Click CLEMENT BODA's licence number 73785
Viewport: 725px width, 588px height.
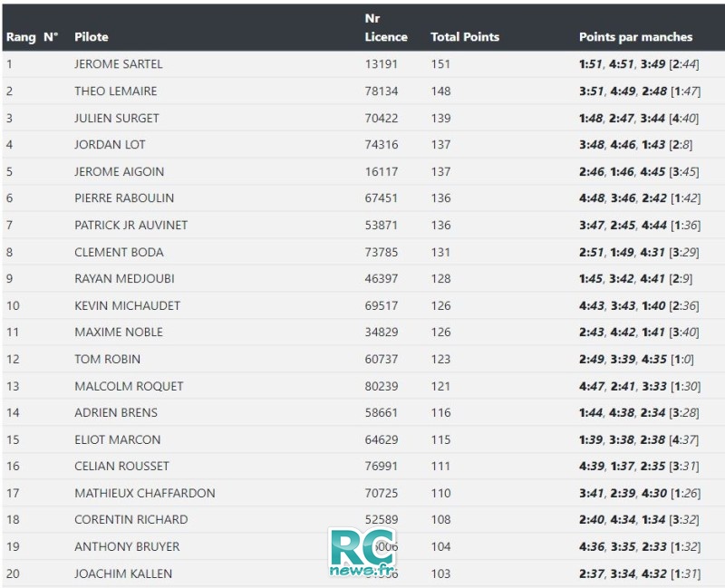pos(382,253)
